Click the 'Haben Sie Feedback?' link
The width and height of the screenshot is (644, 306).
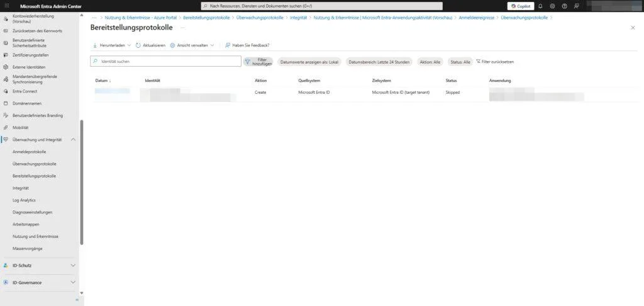[247, 45]
